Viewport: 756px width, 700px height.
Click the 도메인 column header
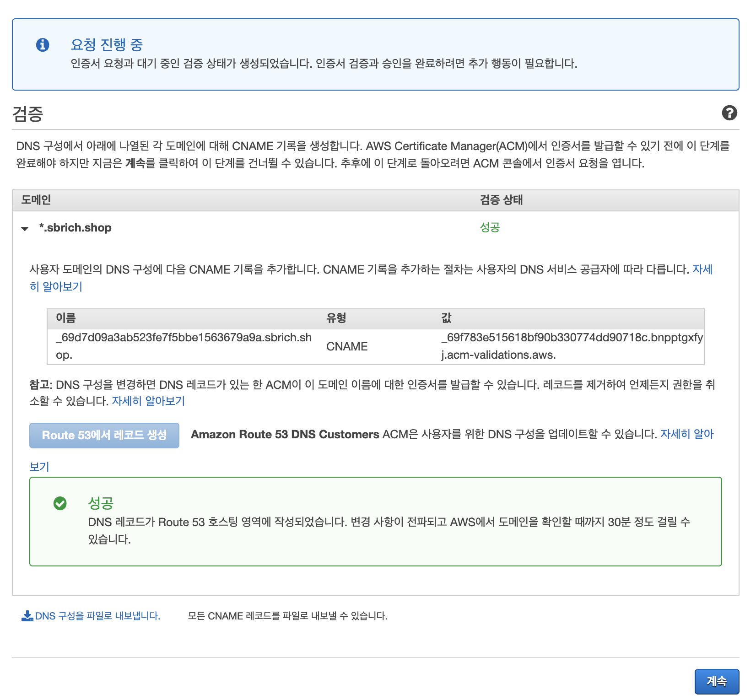36,200
